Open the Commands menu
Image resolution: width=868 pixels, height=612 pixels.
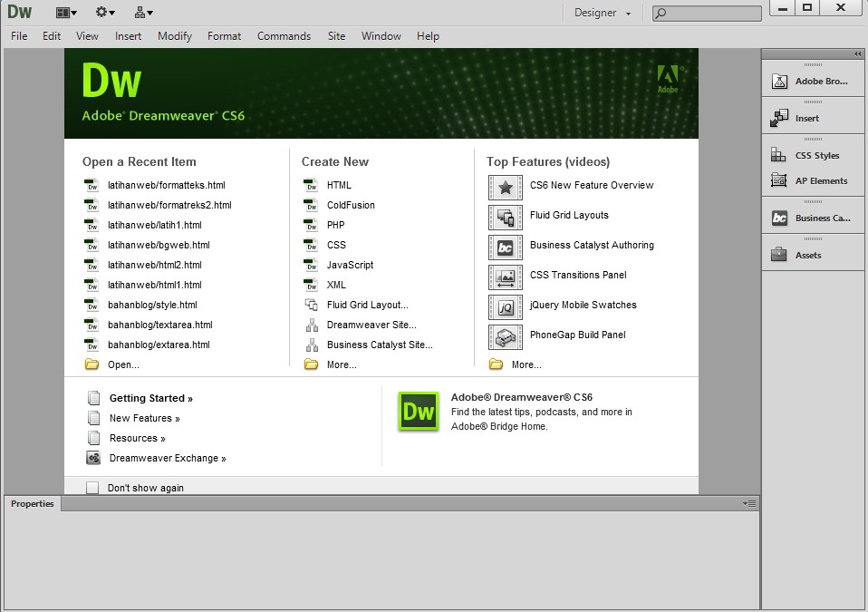284,36
